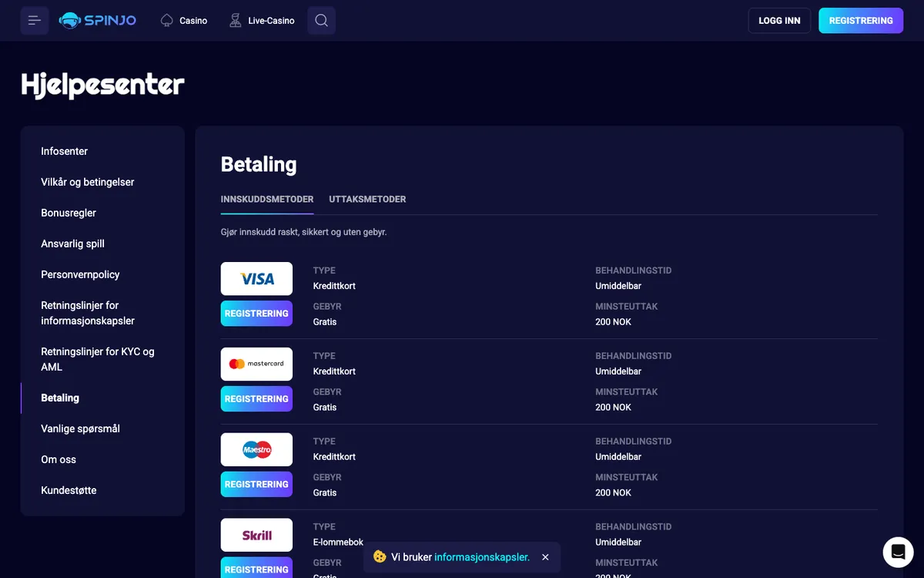
Task: Dismiss the cookie notice with X
Action: [x=545, y=557]
